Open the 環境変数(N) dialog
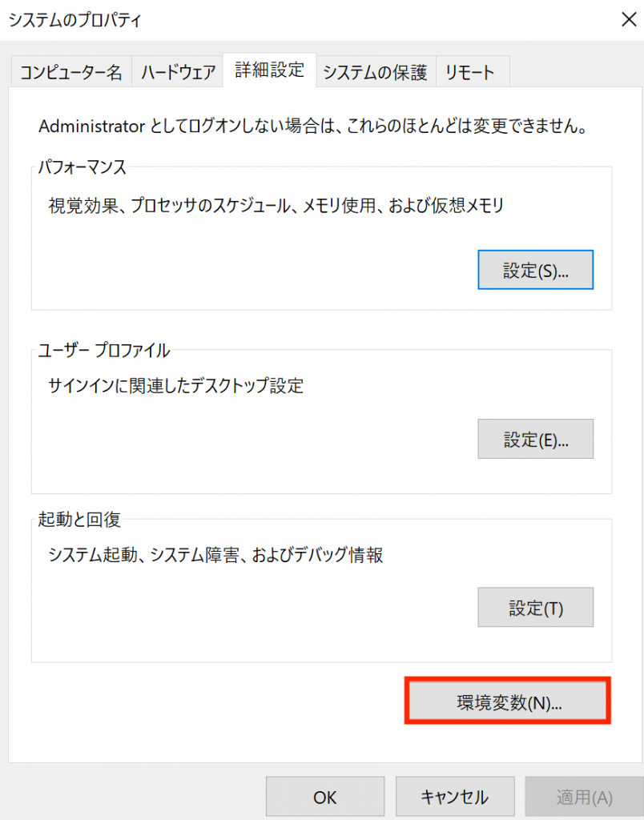644x820 pixels. coord(507,700)
